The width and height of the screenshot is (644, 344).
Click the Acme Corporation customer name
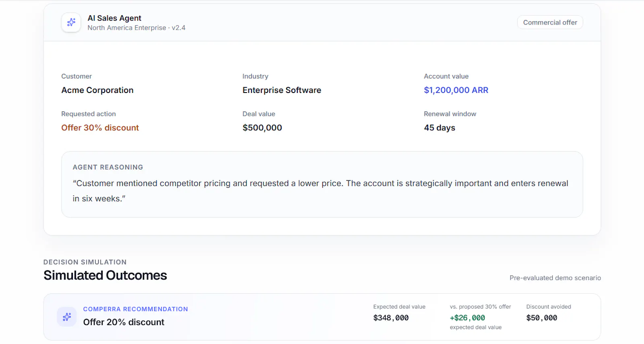(97, 90)
